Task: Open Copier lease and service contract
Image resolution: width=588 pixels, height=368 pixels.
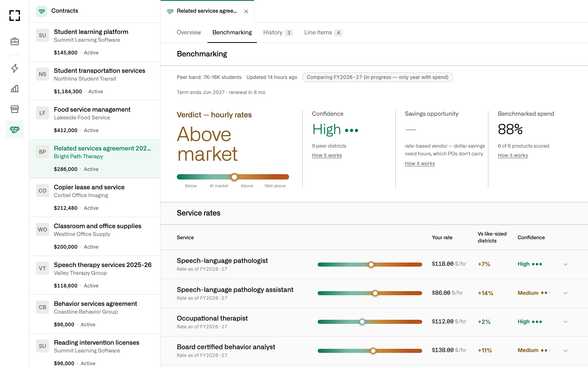Action: pos(95,197)
